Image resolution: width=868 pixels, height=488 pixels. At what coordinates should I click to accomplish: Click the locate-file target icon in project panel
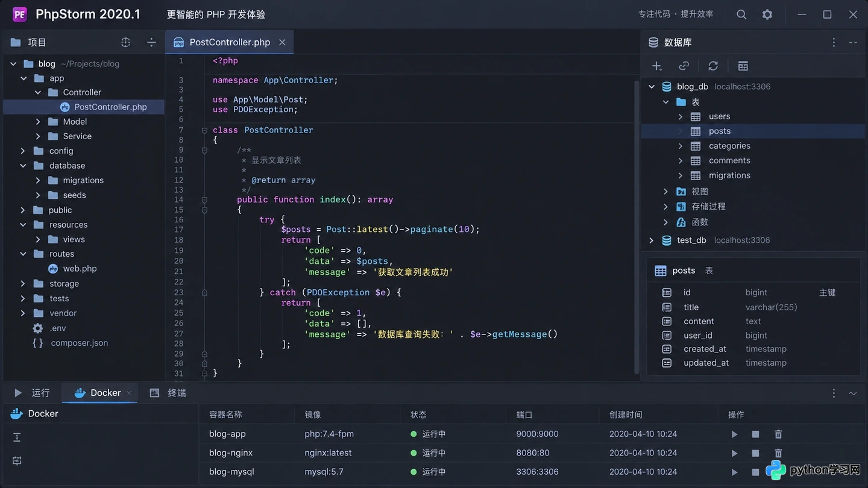click(x=125, y=42)
